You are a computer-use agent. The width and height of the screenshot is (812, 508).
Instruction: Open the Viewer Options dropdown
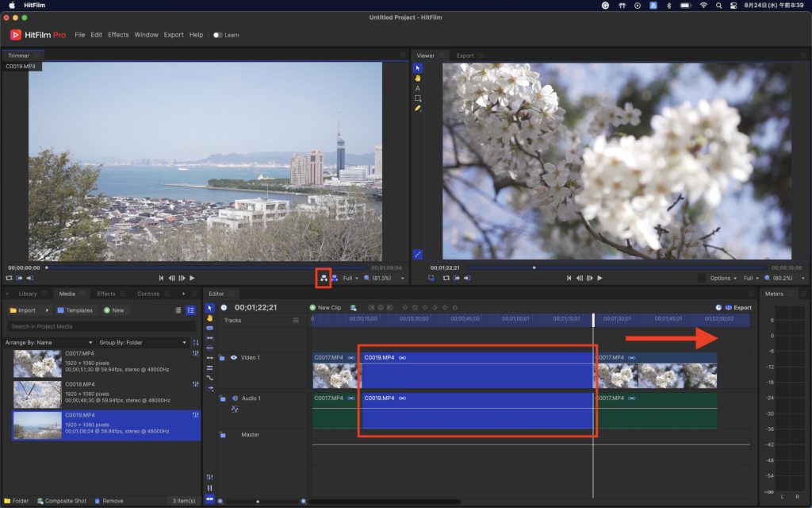pyautogui.click(x=723, y=278)
